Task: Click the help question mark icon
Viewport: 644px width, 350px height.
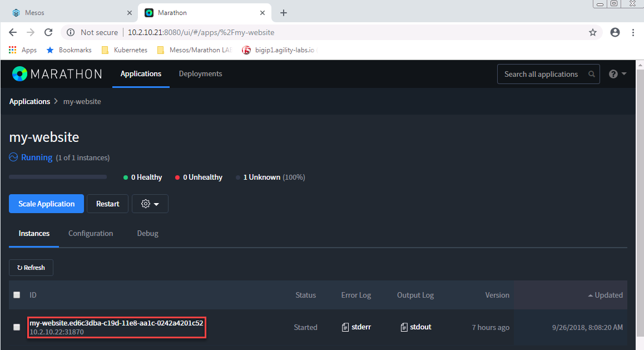Action: (x=613, y=74)
